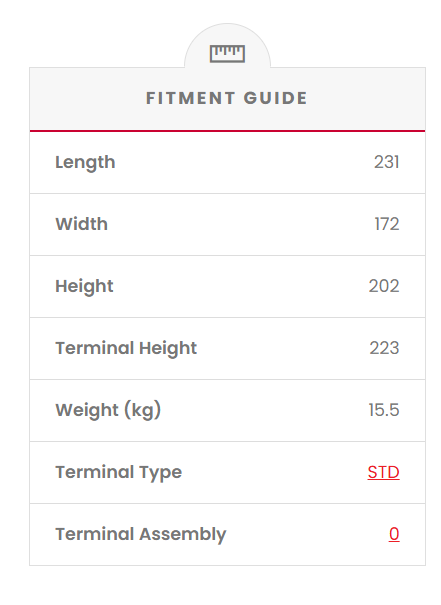Image resolution: width=441 pixels, height=605 pixels.
Task: Select the Height row label
Action: click(x=84, y=286)
